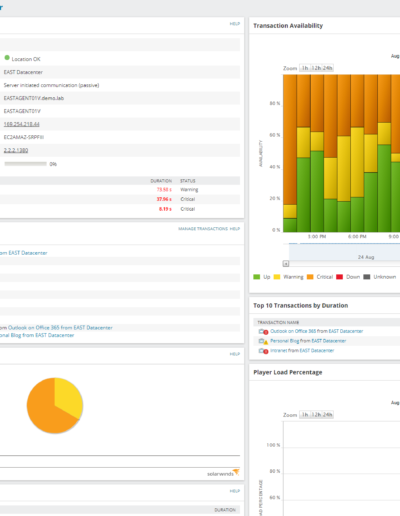Select the EC2AMAZ-SRPFIII text
This screenshot has height=516, width=400.
pyautogui.click(x=24, y=137)
